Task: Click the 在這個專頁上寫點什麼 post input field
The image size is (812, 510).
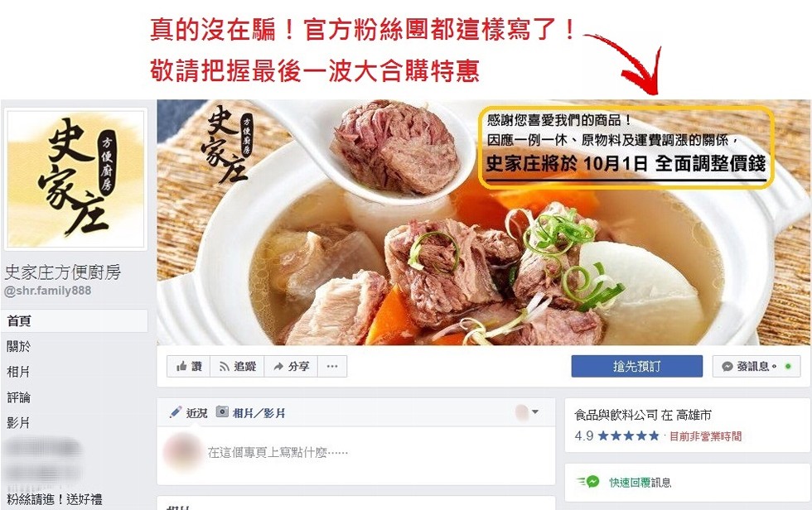Action: coord(278,453)
